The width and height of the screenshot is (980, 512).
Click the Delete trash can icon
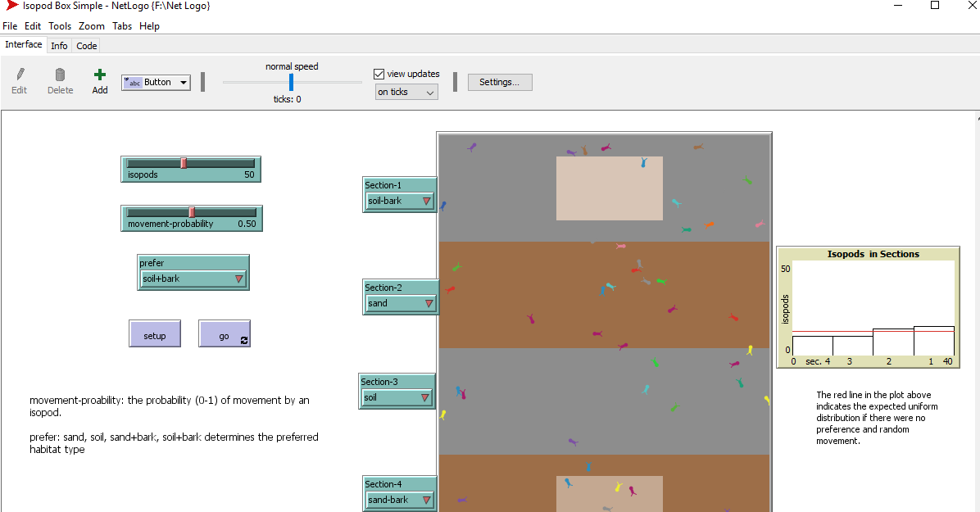tap(60, 75)
